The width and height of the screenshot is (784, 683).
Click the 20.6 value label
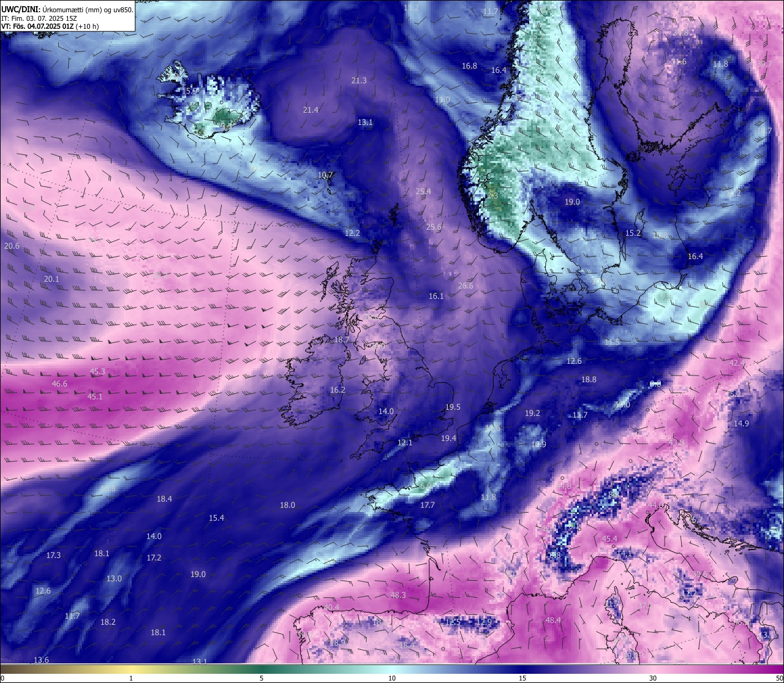(12, 246)
